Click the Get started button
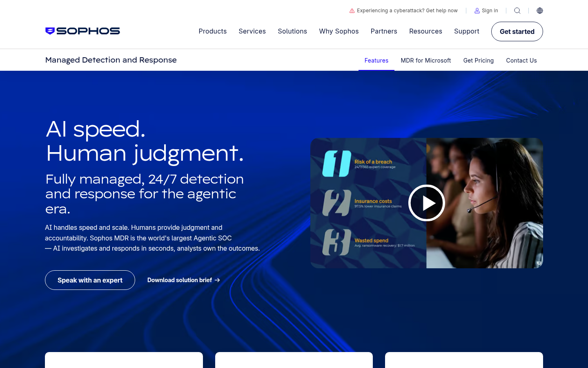This screenshot has height=368, width=588. click(517, 31)
